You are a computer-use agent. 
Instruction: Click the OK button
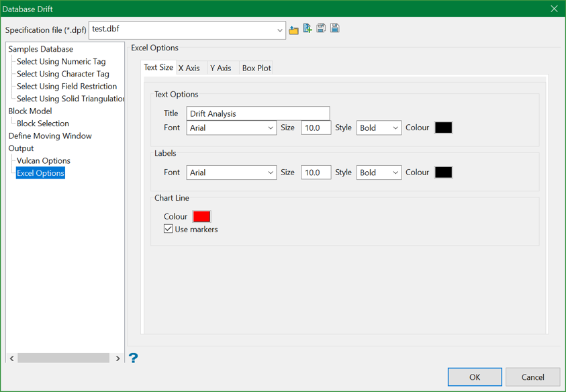point(475,377)
